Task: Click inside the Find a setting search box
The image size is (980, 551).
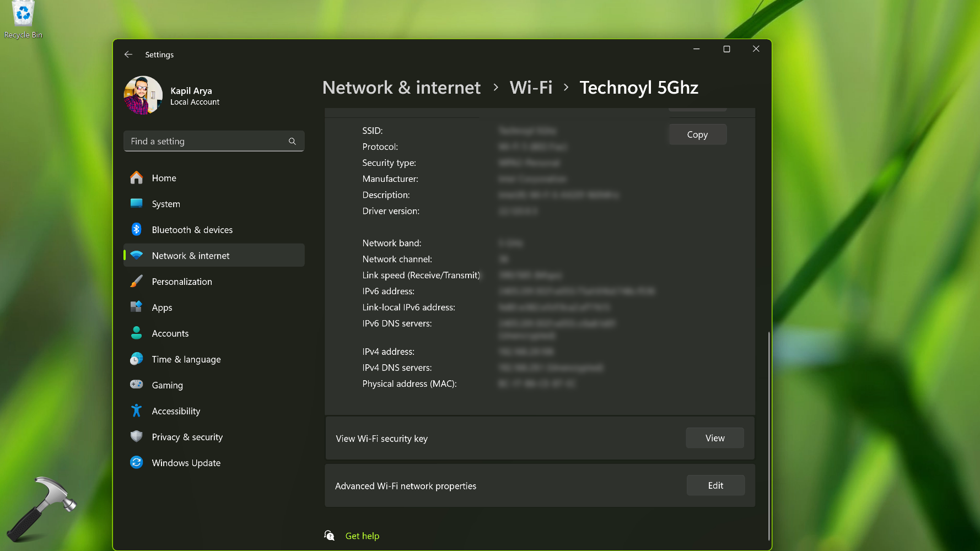Action: coord(213,141)
